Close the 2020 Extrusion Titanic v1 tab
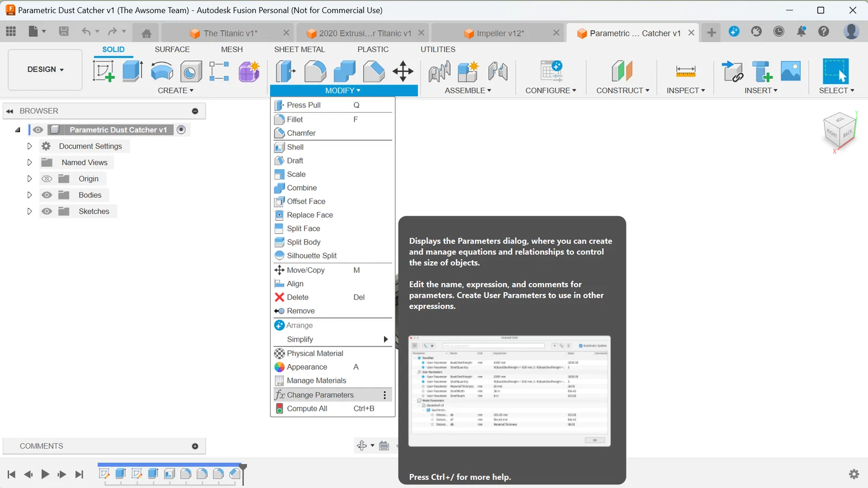Image resolution: width=868 pixels, height=488 pixels. [x=421, y=33]
